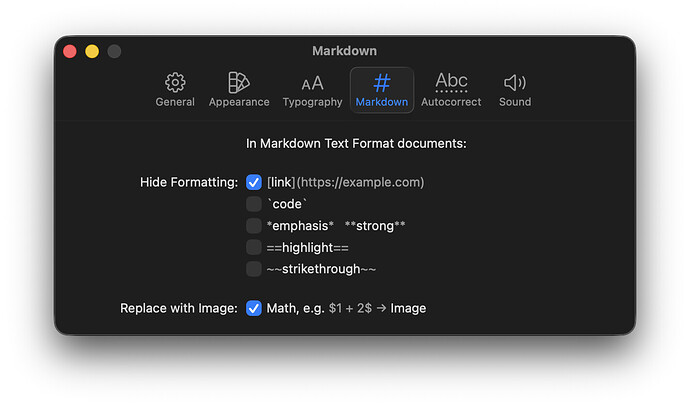Disable Replace Math with Image checkbox
The image size is (690, 407).
point(254,308)
